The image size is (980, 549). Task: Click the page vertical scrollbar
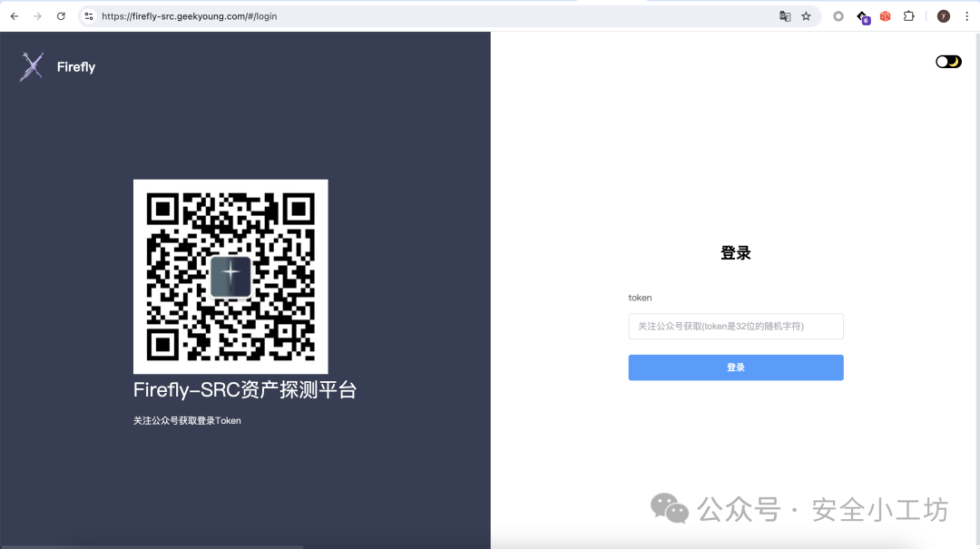click(x=977, y=290)
